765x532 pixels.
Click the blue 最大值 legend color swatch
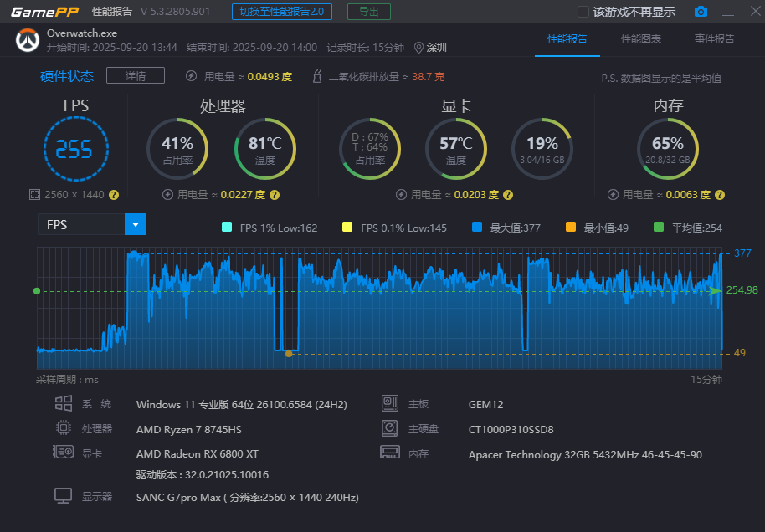(477, 228)
